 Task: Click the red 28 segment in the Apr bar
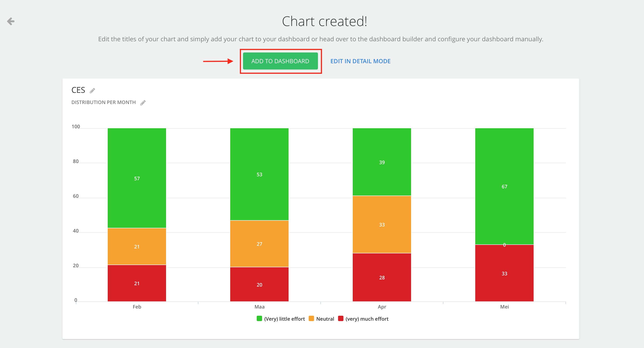click(381, 277)
